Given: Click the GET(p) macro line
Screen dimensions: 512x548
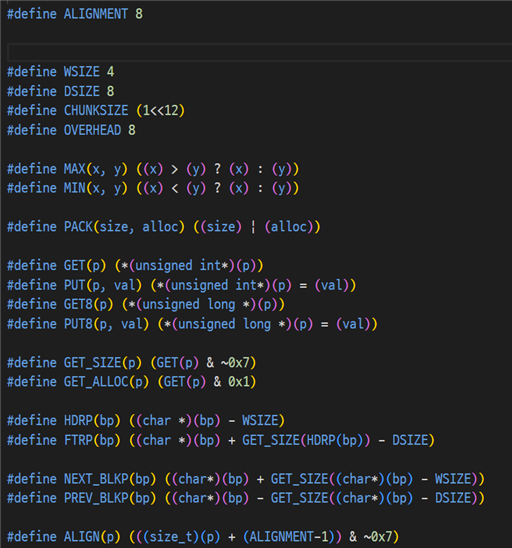Looking at the screenshot, I should click(135, 266).
